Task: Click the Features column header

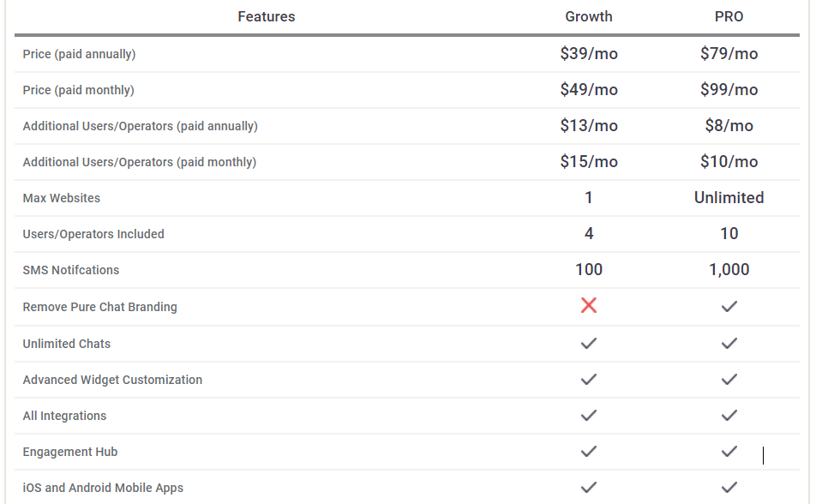Action: click(266, 16)
